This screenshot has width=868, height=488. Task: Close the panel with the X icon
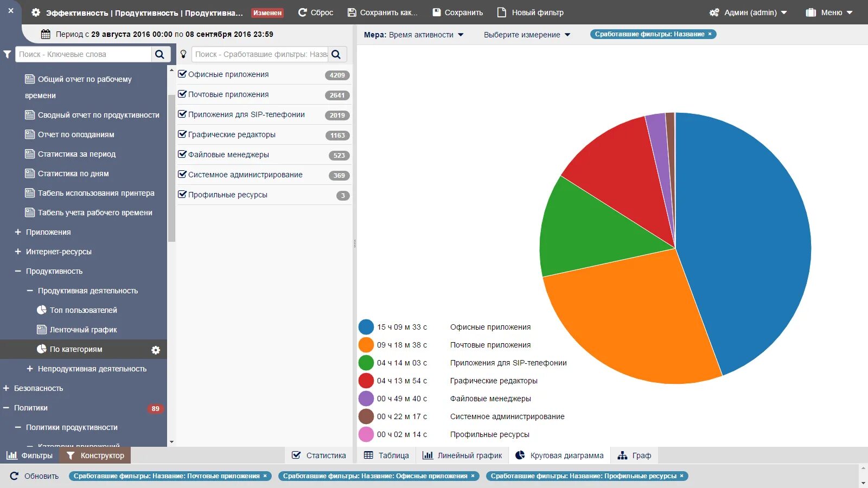tap(11, 11)
